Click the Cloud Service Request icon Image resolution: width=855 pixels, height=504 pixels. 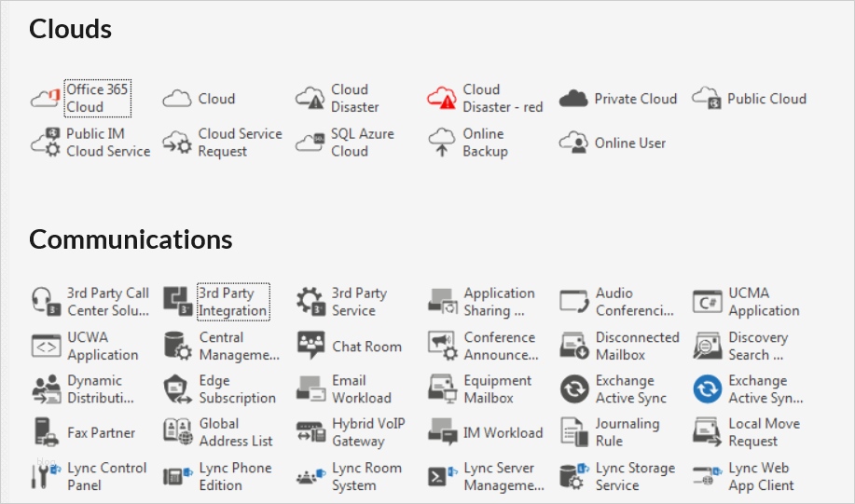pos(177,143)
